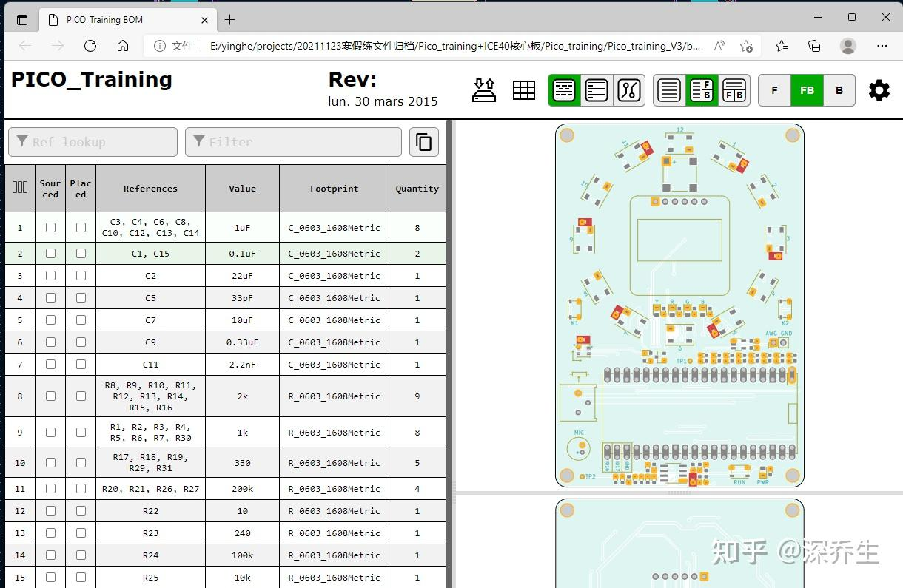903x588 pixels.
Task: Show back side only (B)
Action: tap(839, 90)
